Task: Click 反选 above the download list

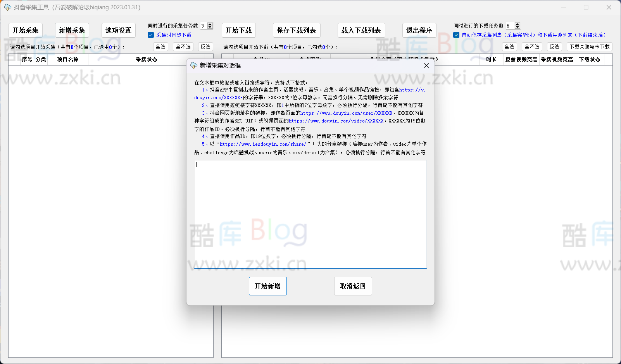Action: click(554, 47)
